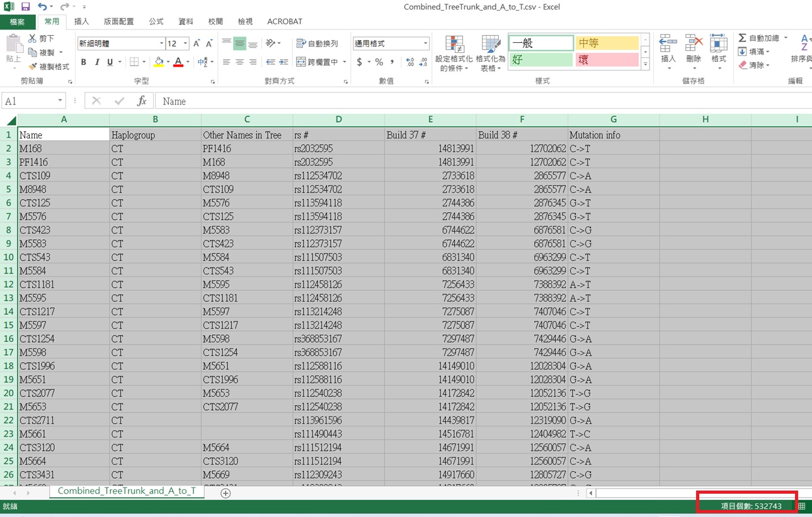Apply the 好 good cell style

tap(540, 60)
